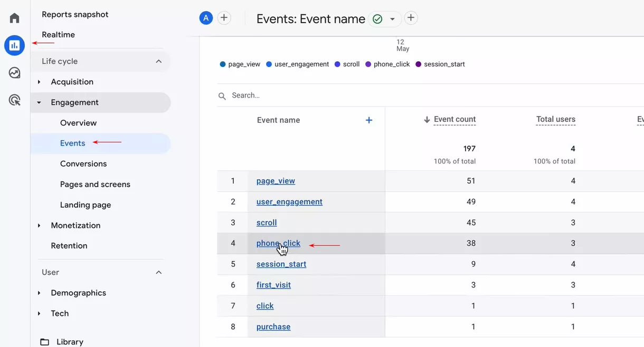Collapse the Life cycle section chevron

pyautogui.click(x=159, y=61)
